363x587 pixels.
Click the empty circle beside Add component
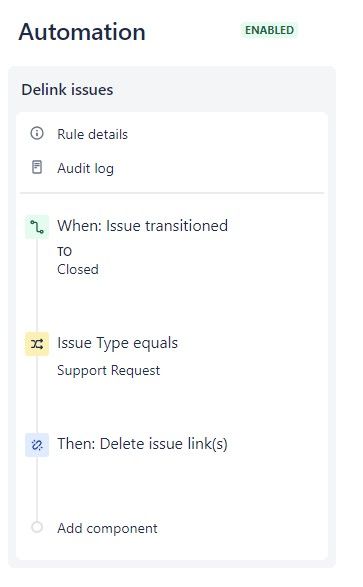click(x=37, y=527)
